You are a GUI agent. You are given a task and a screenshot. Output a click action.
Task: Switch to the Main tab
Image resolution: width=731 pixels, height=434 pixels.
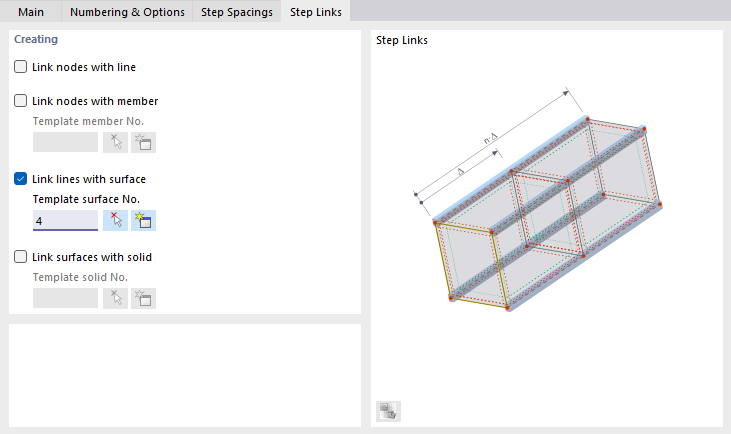tap(32, 12)
